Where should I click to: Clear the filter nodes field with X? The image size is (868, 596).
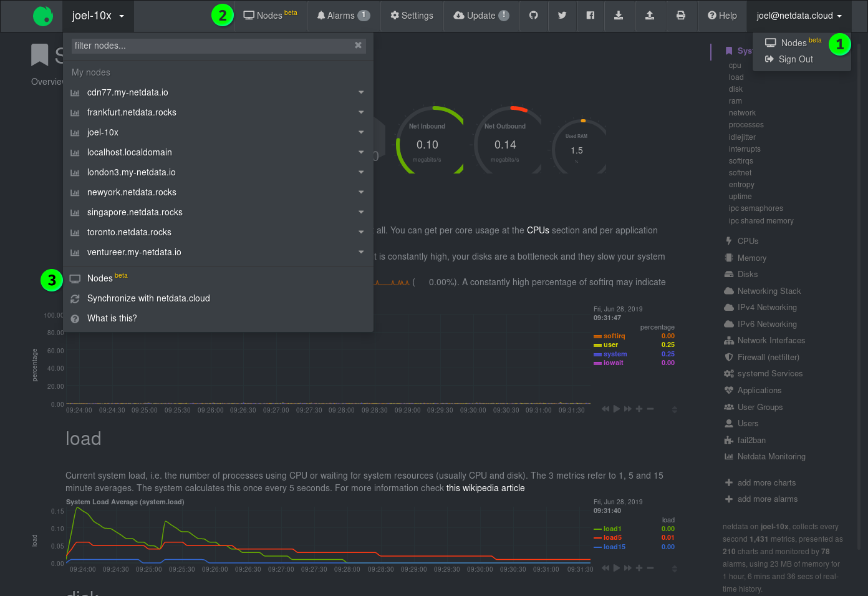[x=358, y=45]
